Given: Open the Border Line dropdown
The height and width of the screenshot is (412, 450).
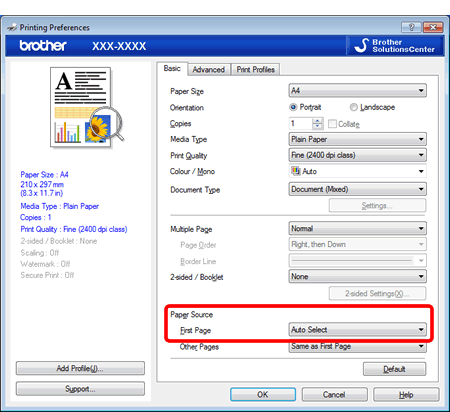Looking at the screenshot, I should [357, 260].
